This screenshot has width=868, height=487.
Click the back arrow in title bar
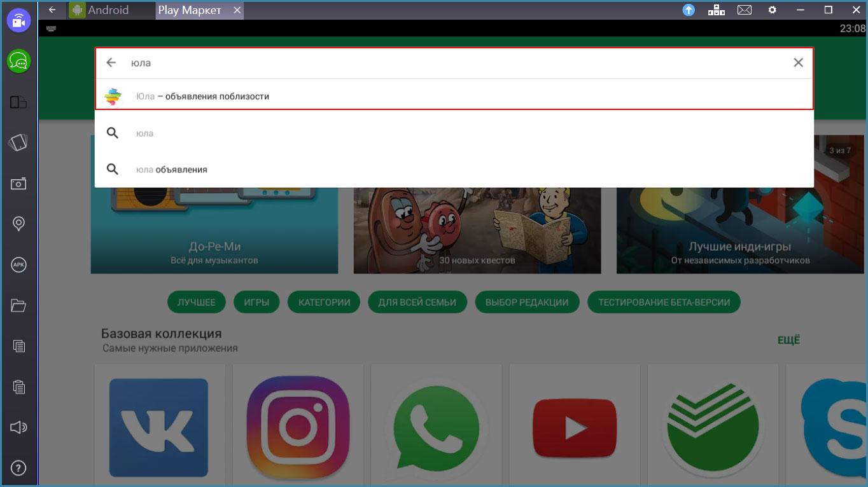coord(52,10)
